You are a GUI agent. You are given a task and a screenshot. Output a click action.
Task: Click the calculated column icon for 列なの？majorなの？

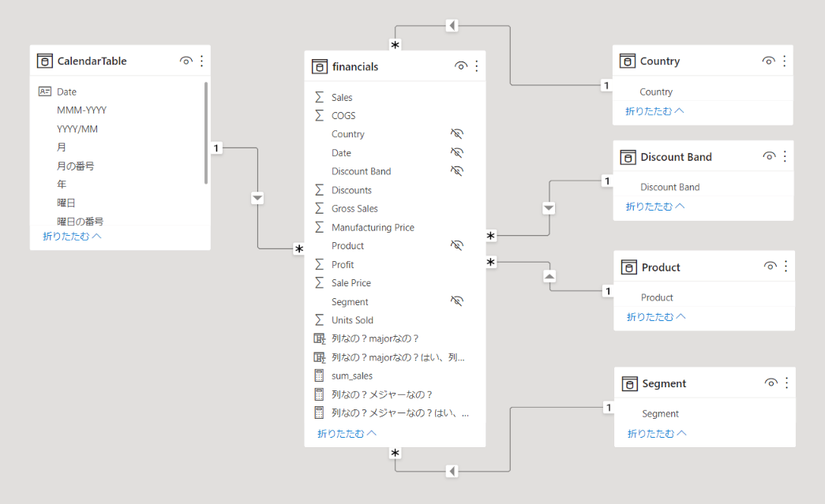pyautogui.click(x=320, y=338)
